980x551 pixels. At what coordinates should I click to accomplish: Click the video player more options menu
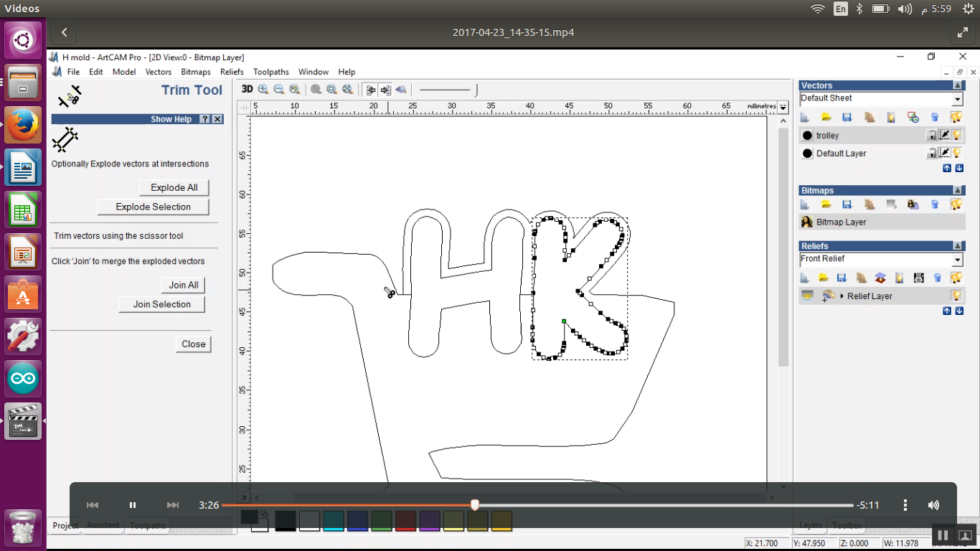[x=905, y=505]
